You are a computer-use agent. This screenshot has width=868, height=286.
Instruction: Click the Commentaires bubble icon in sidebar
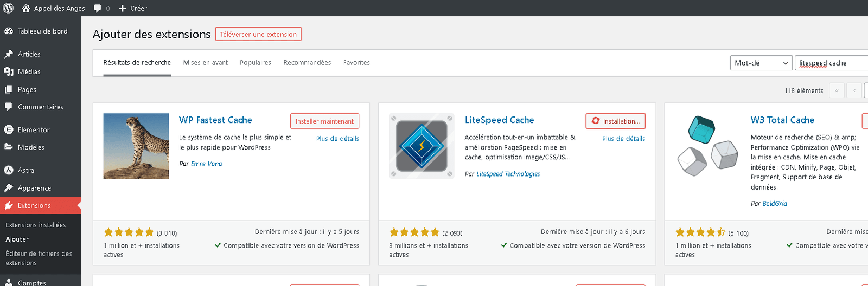click(9, 107)
